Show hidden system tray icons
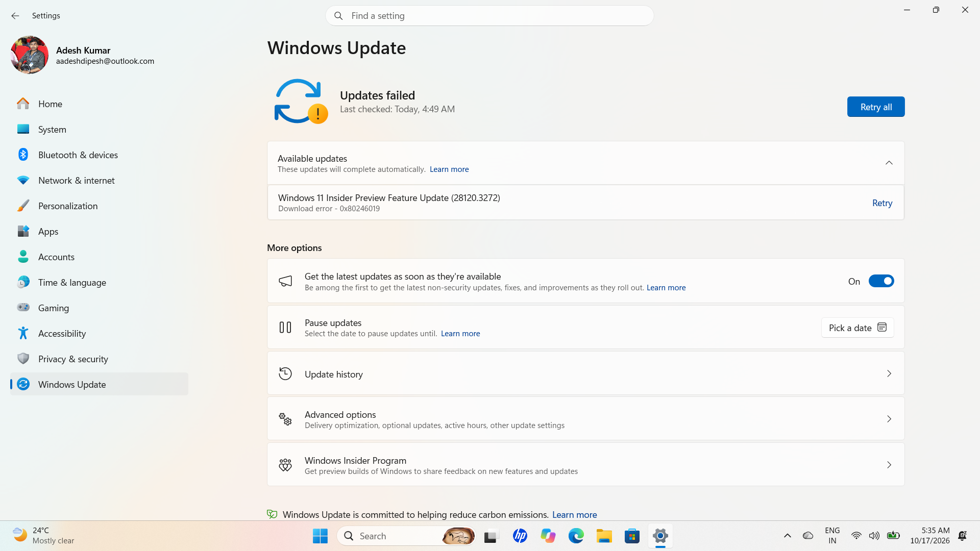 pos(787,536)
